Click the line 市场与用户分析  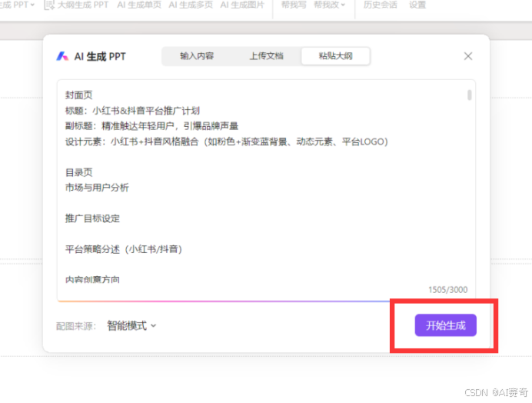pos(97,188)
